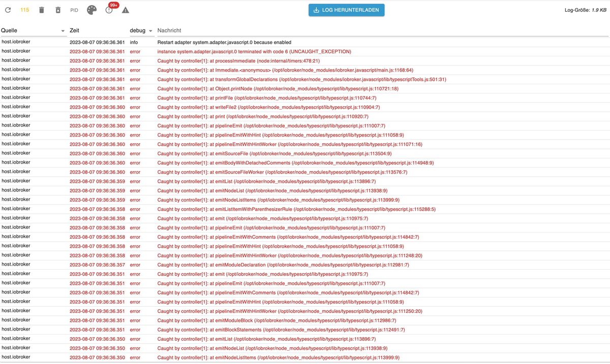Download the log with LOG HERUNTERLADEN

click(x=347, y=10)
